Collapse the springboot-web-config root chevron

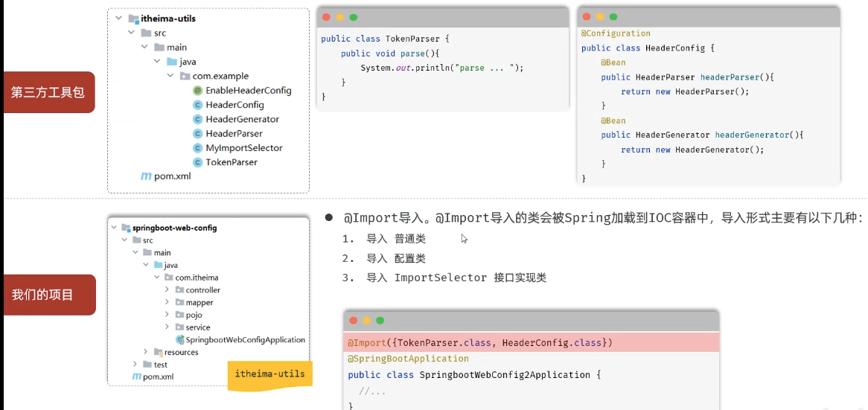(114, 228)
